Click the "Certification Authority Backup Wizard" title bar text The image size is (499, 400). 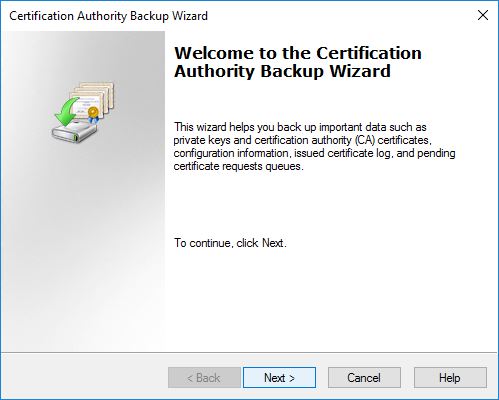tap(108, 16)
